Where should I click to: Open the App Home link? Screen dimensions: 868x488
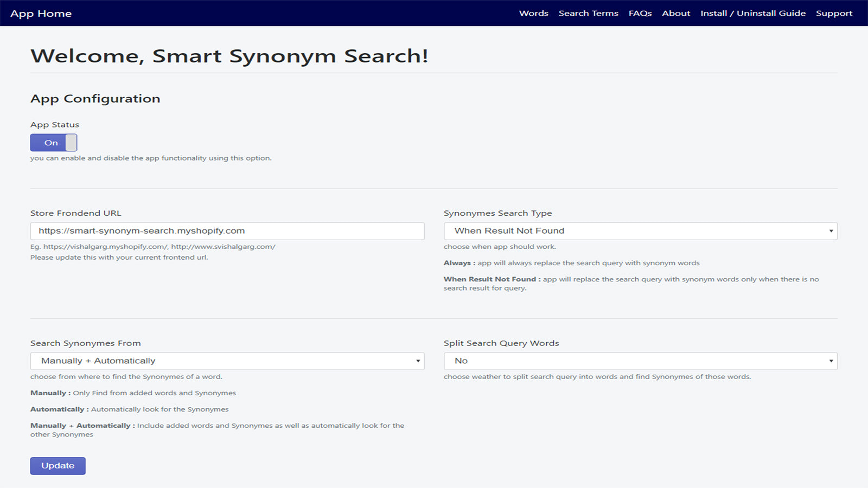coord(41,14)
